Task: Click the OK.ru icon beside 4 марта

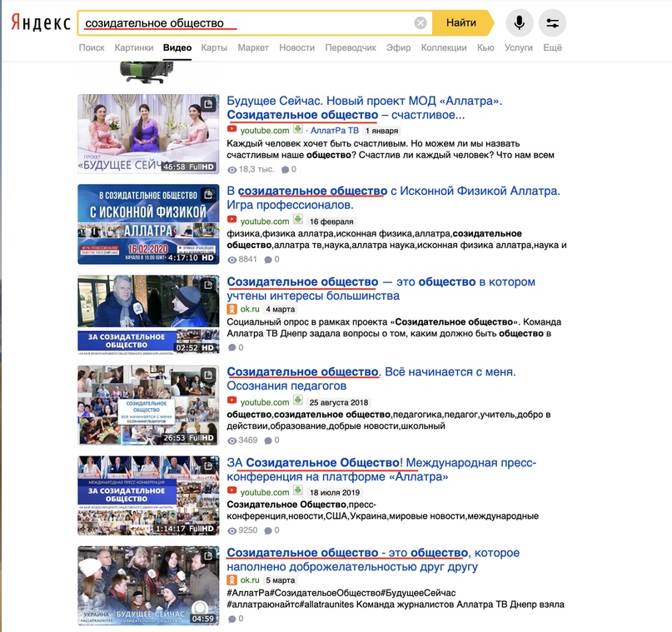Action: 231,309
